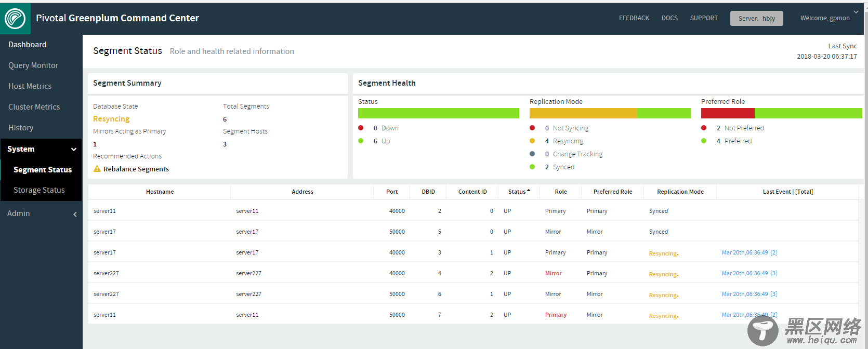Click the Rebalance Segments recommended action
Viewport: 868px width, 349px height.
(x=136, y=169)
